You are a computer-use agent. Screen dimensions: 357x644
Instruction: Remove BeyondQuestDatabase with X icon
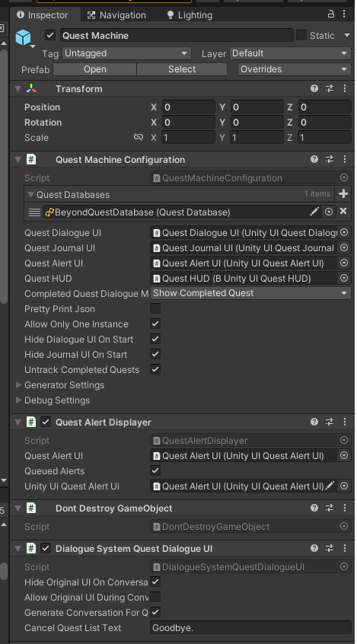click(x=343, y=211)
